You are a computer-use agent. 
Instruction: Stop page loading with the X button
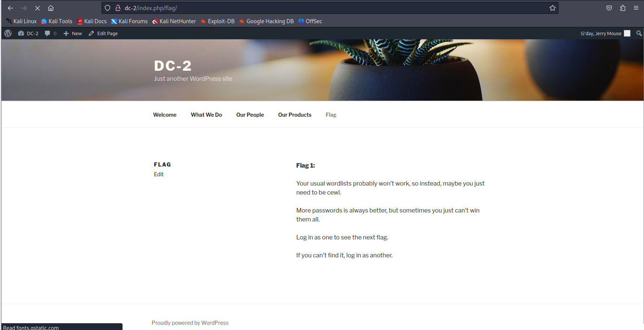click(x=37, y=8)
